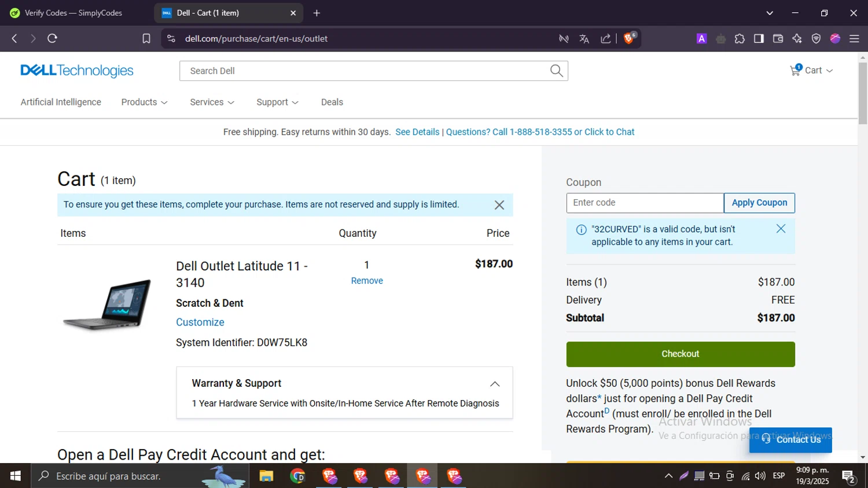The image size is (868, 488).
Task: Go back using the browser back arrow
Action: pos(14,38)
